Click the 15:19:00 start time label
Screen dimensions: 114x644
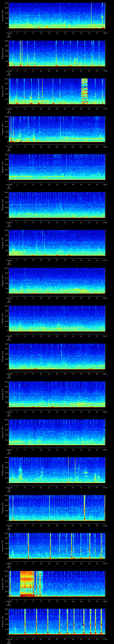coord(9,223)
